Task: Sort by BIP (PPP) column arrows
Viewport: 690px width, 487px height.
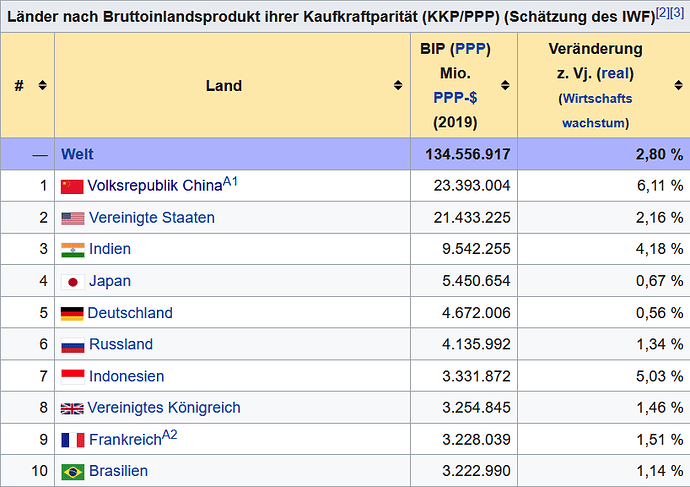Action: (505, 85)
